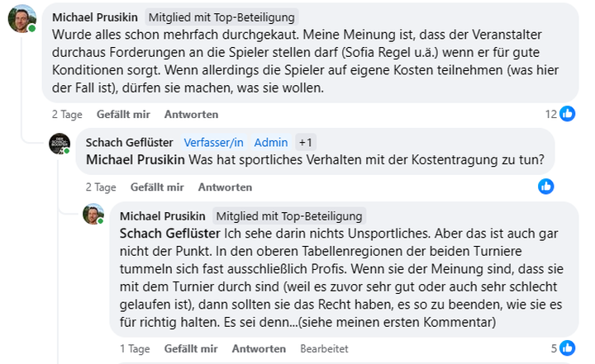Like the Schach Geflüster reply with Gefällt mir

coord(157,187)
